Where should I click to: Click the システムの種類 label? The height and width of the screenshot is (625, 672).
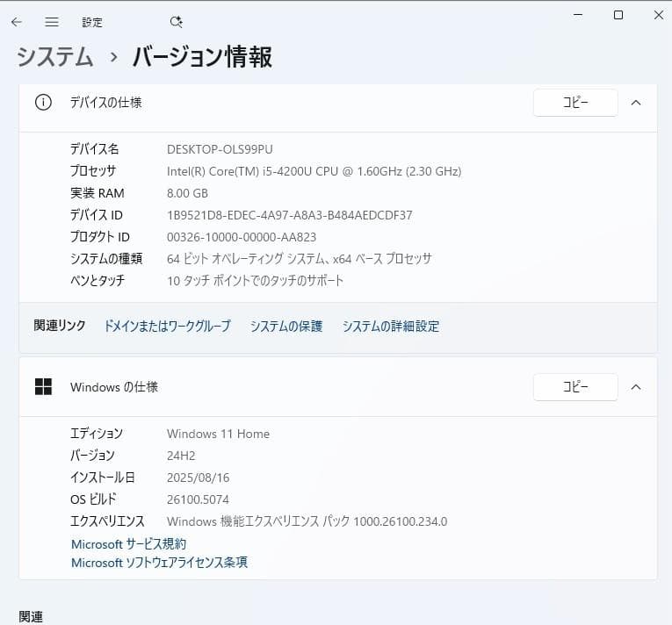click(x=106, y=259)
